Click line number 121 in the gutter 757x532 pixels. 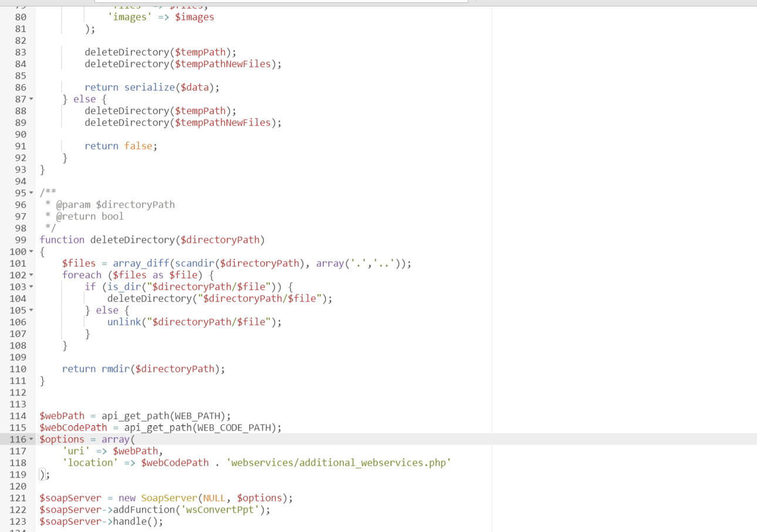18,498
